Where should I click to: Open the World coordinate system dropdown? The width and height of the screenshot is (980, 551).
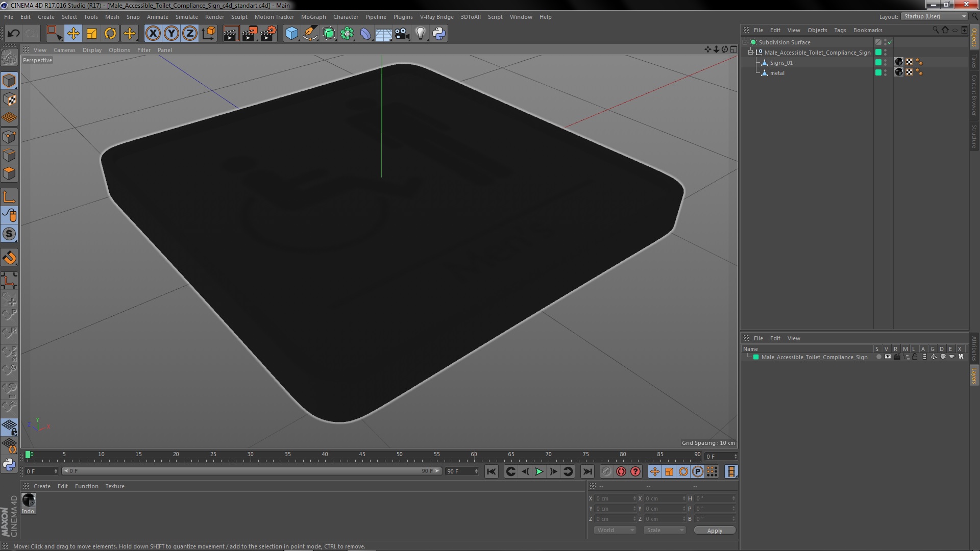pyautogui.click(x=615, y=530)
